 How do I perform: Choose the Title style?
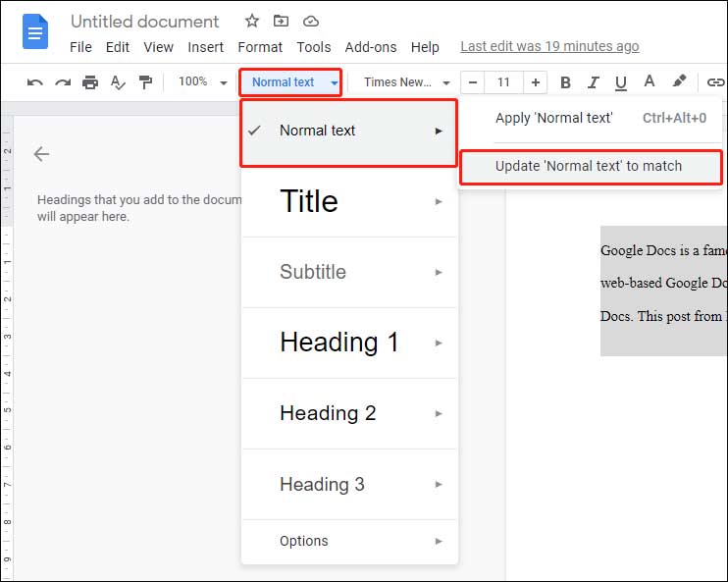tap(349, 201)
